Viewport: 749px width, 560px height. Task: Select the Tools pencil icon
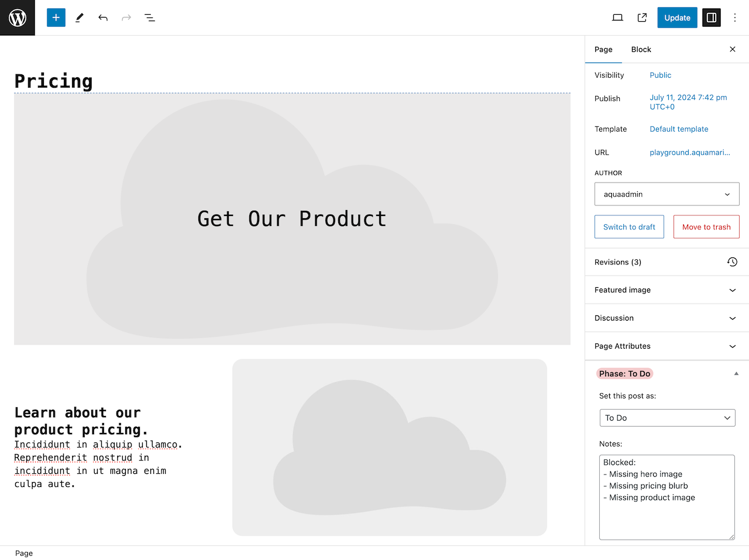click(x=80, y=18)
